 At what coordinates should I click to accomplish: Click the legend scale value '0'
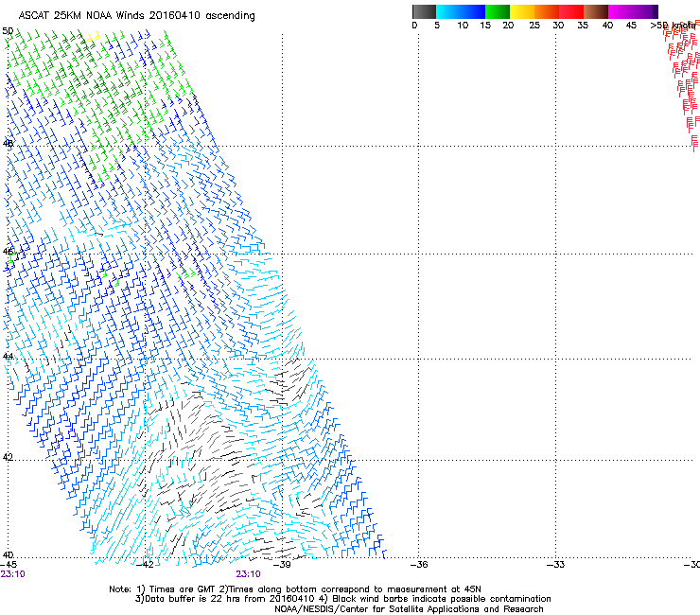point(414,26)
